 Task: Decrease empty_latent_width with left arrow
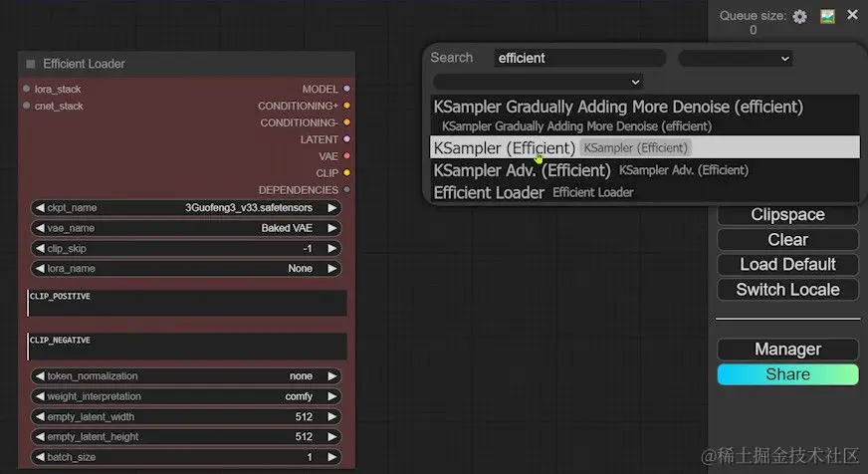pos(39,417)
